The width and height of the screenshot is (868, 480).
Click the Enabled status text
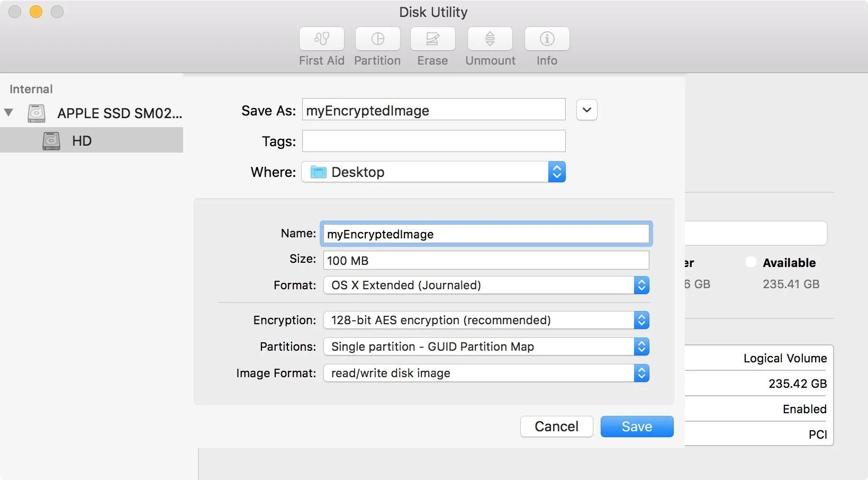click(x=804, y=409)
